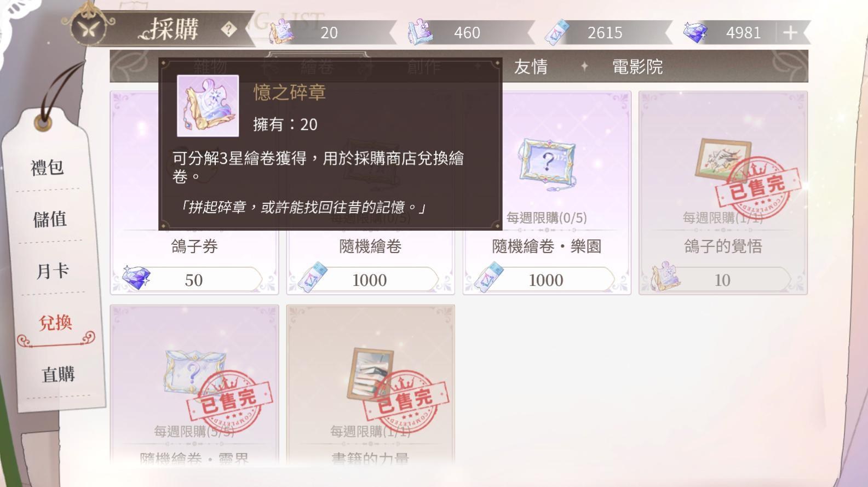Viewport: 868px width, 487px height.
Task: Open the question mark help icon beside 採購
Action: click(x=229, y=30)
